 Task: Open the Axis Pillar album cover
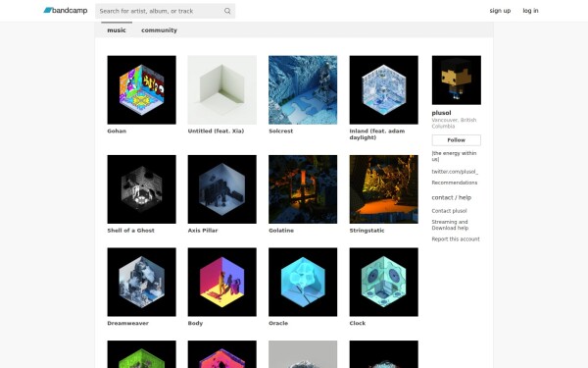222,189
